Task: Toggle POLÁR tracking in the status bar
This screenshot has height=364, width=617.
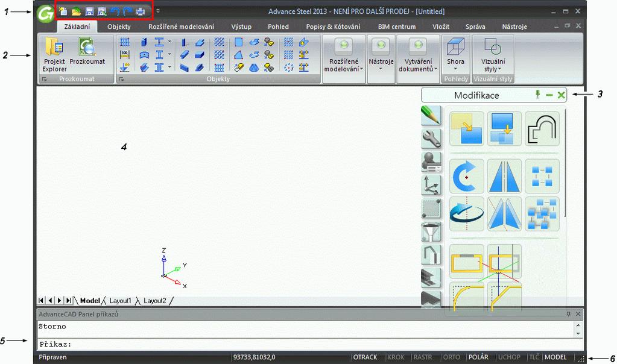Action: point(478,357)
